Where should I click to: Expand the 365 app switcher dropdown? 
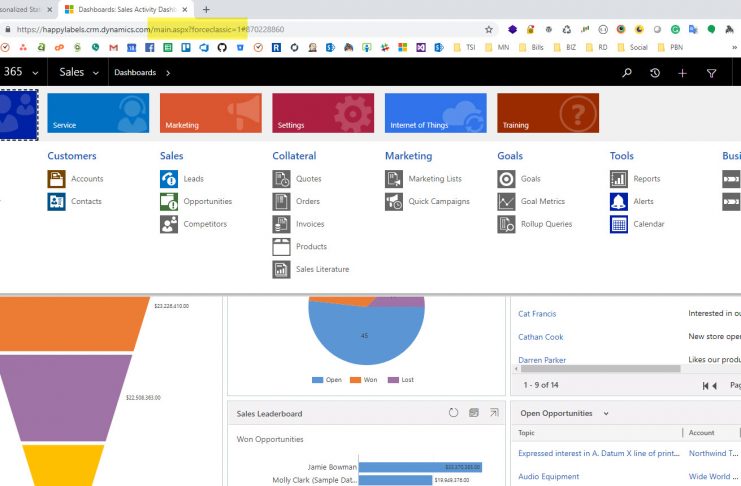click(35, 73)
